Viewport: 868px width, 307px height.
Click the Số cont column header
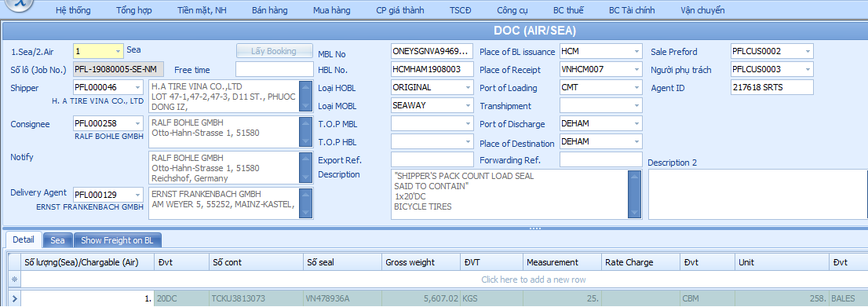click(257, 262)
